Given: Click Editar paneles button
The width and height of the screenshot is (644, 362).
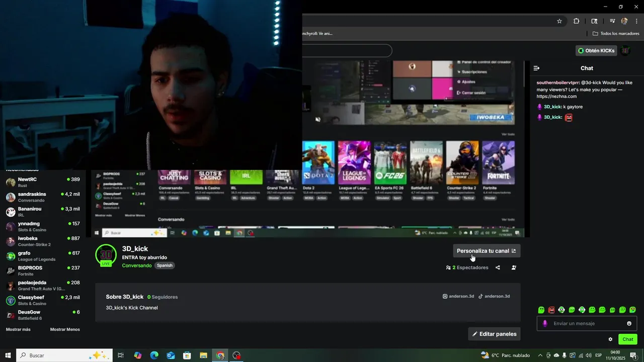Looking at the screenshot, I should pos(495,334).
